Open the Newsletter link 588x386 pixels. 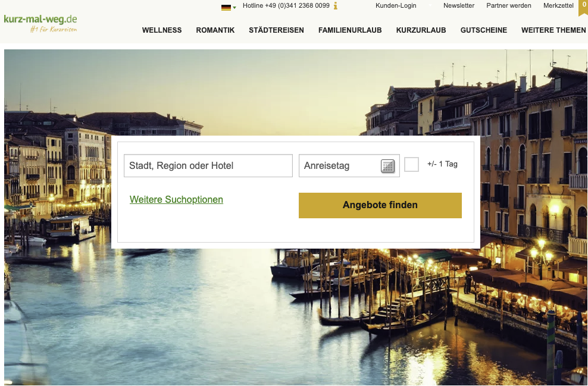click(x=459, y=5)
